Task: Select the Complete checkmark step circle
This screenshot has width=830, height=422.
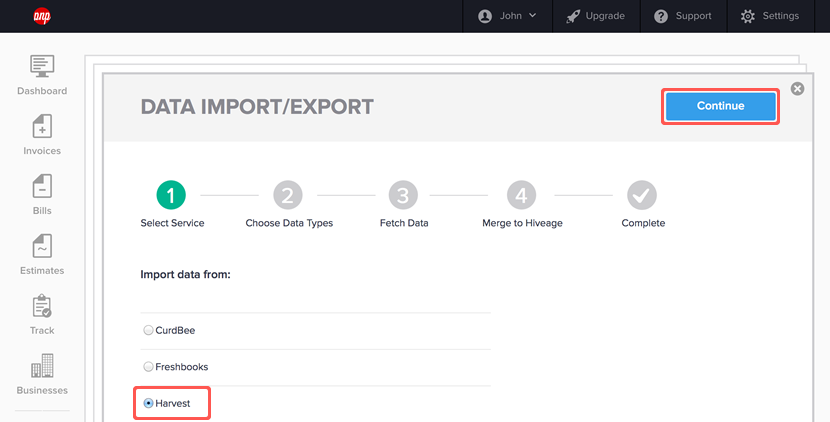Action: (642, 195)
